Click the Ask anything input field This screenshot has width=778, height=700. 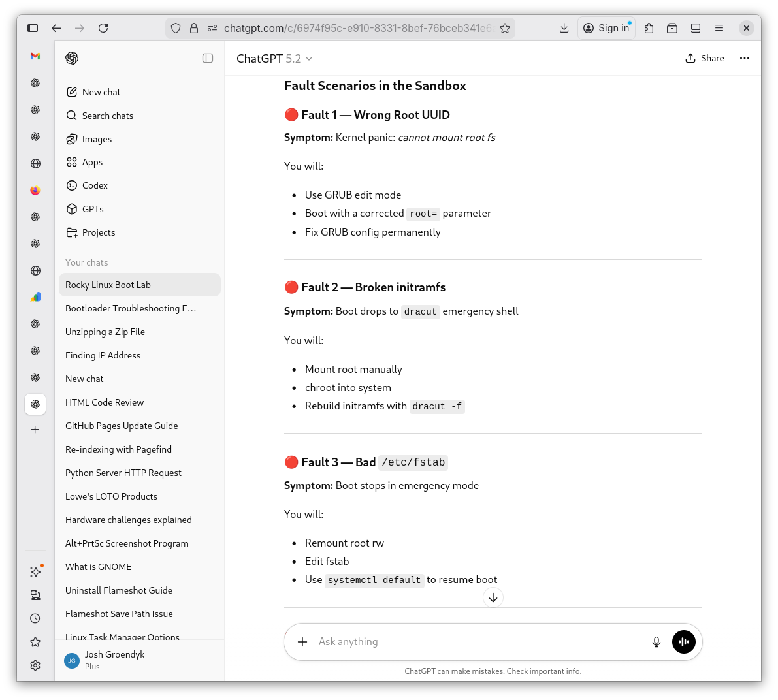click(x=477, y=642)
